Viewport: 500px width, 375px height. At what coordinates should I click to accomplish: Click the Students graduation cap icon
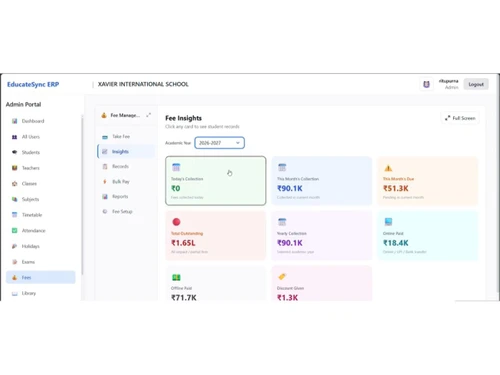(14, 152)
